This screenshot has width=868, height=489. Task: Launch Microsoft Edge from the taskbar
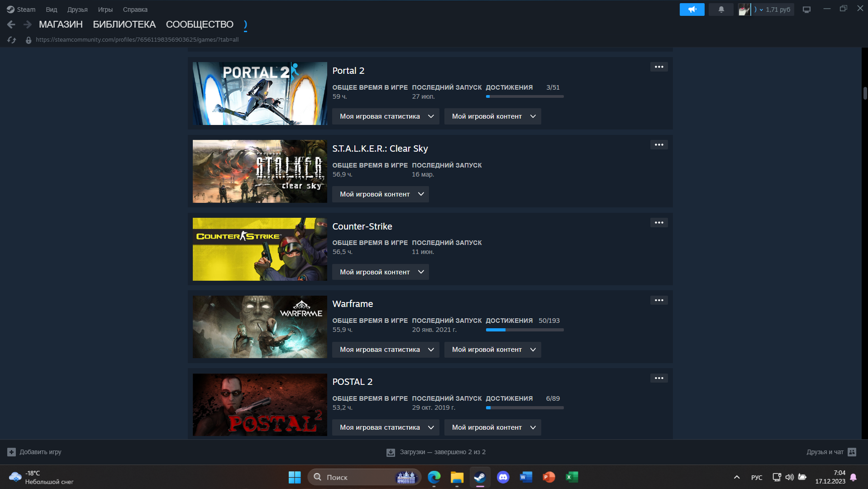point(434,477)
